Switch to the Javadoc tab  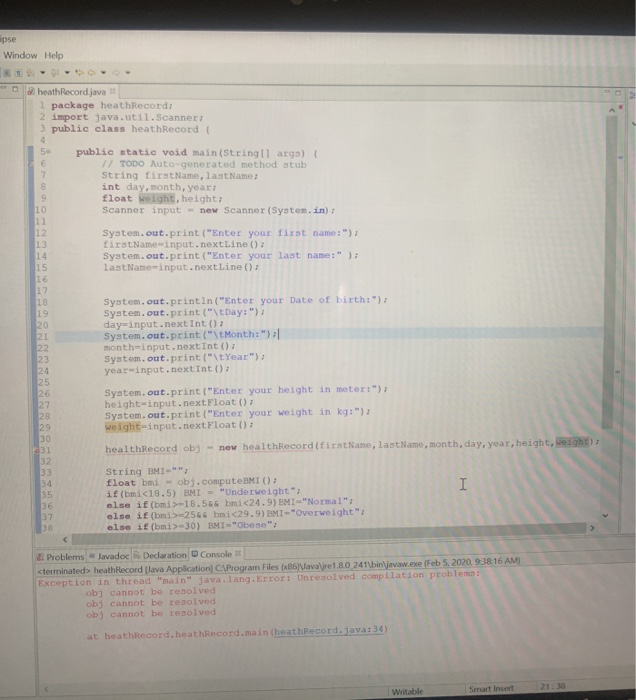click(109, 556)
